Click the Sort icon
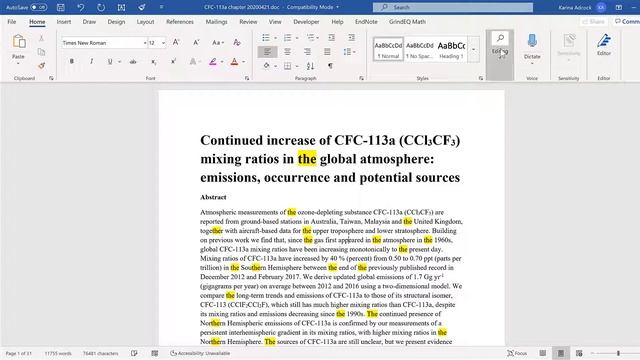640x360 pixels. (310, 66)
